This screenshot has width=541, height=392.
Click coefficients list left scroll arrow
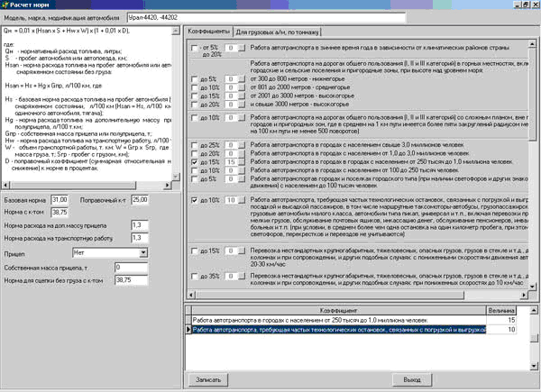tap(191, 295)
